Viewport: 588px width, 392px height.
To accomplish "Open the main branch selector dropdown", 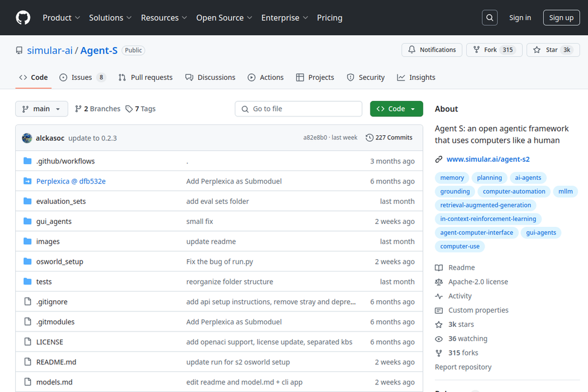I will (x=42, y=109).
